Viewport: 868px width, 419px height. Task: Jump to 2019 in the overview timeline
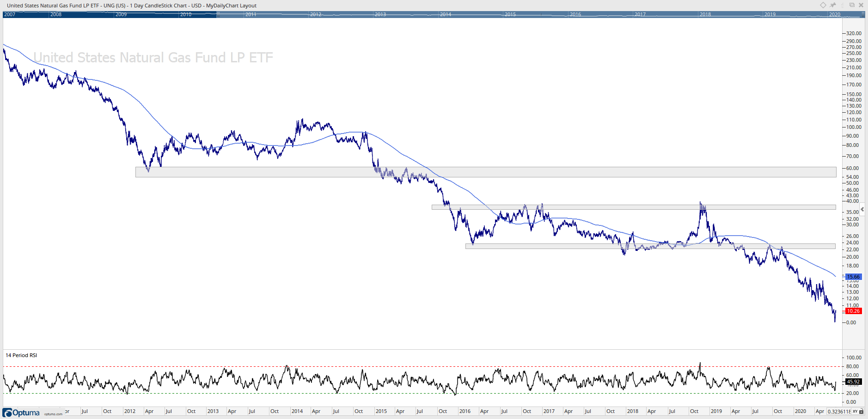point(770,14)
